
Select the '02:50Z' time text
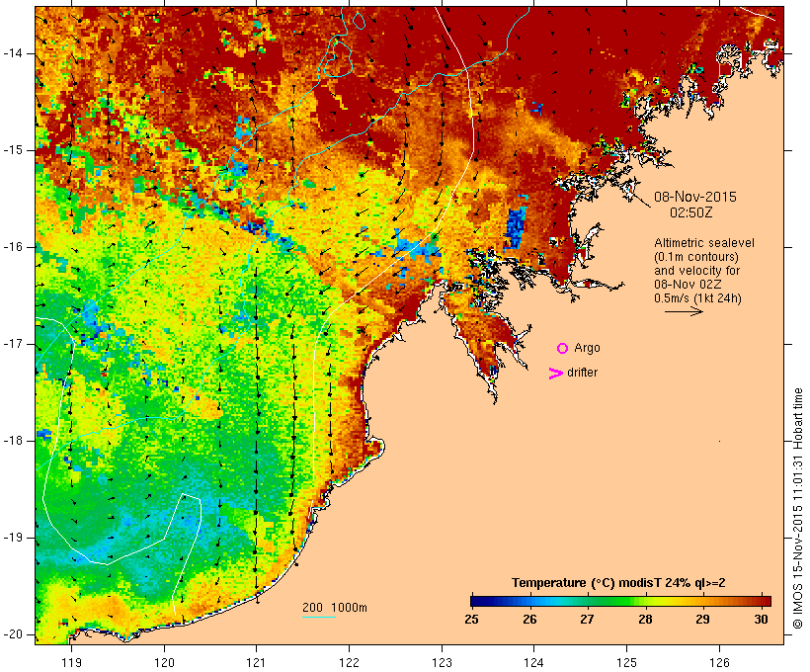pos(690,212)
